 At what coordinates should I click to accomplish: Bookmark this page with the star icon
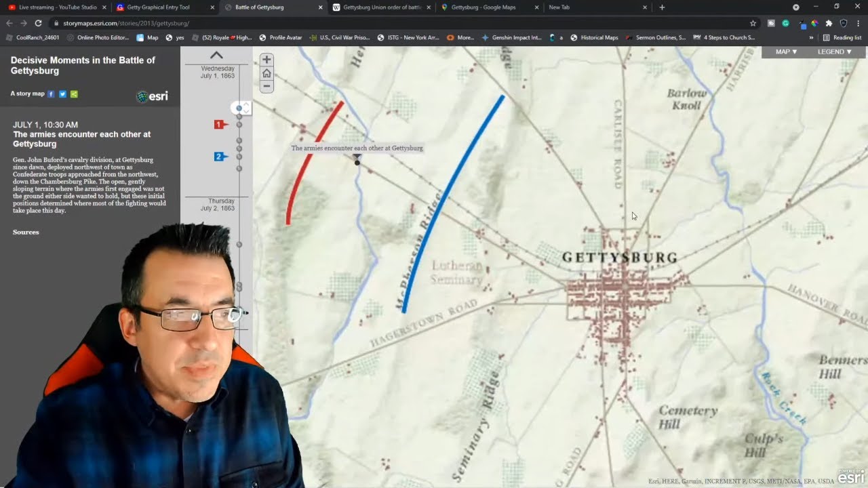tap(753, 23)
